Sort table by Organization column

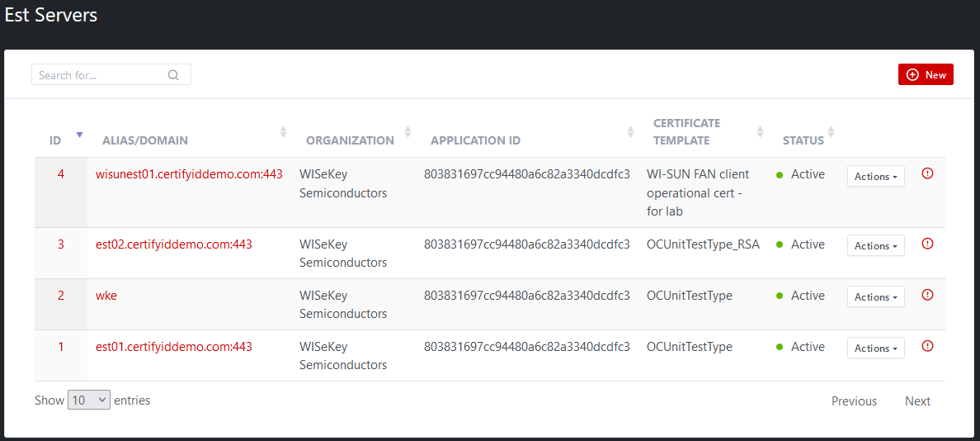coord(408,132)
